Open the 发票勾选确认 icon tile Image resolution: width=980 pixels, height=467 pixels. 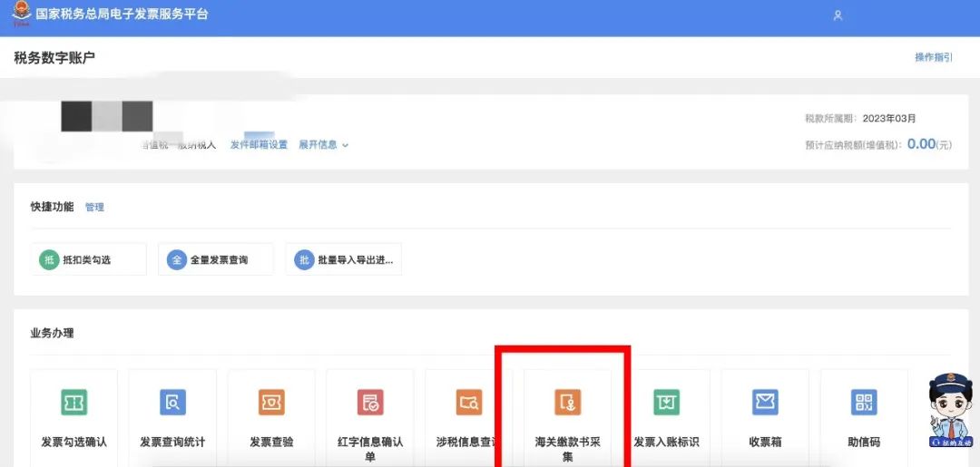point(73,402)
